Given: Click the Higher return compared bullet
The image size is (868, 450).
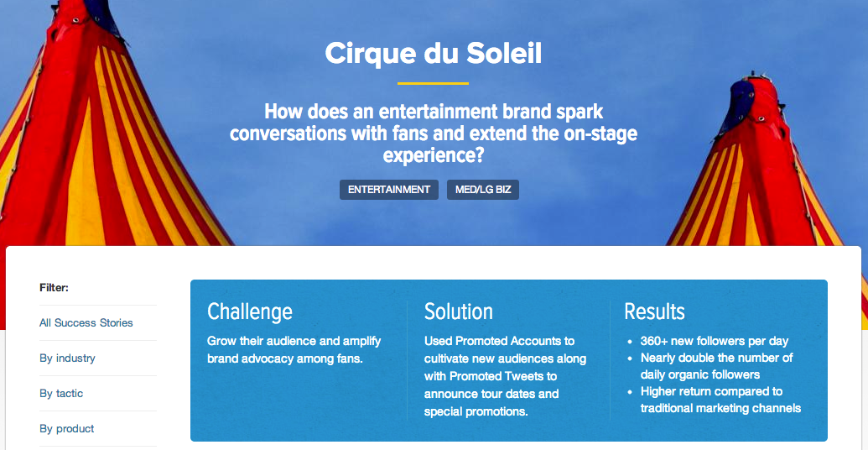Looking at the screenshot, I should click(720, 400).
